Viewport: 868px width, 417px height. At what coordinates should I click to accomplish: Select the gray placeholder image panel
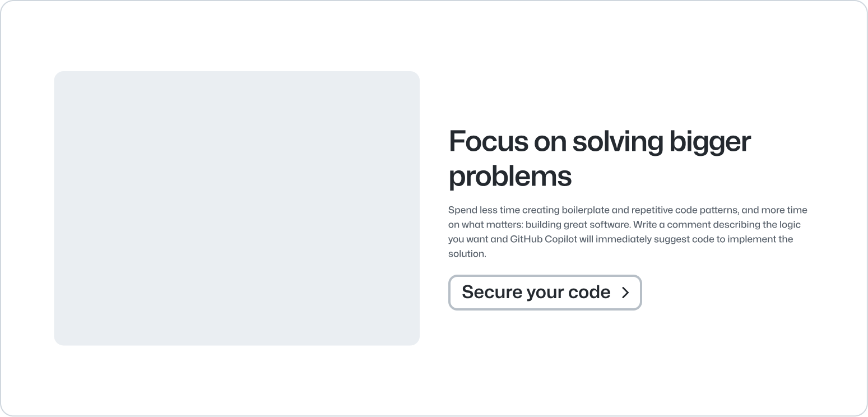click(236, 208)
